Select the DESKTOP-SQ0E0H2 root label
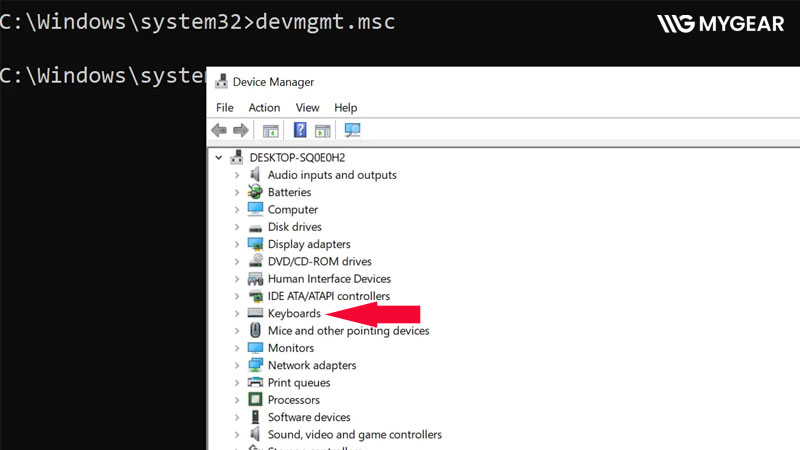The height and width of the screenshot is (450, 800). 297,158
